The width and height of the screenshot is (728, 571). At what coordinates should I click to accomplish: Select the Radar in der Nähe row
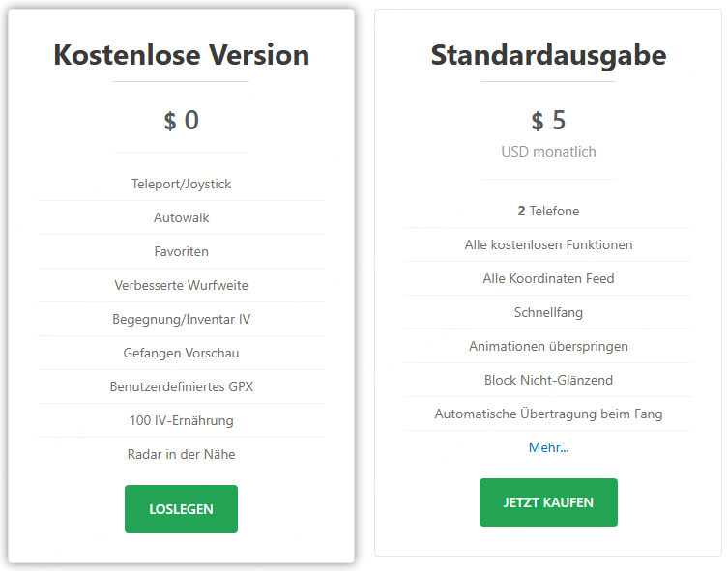tap(181, 454)
